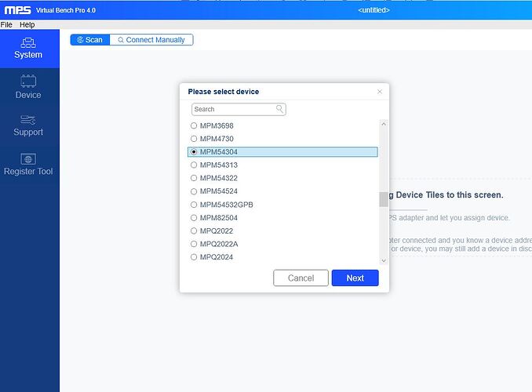
Task: Open the Register Tool icon
Action: (x=28, y=158)
